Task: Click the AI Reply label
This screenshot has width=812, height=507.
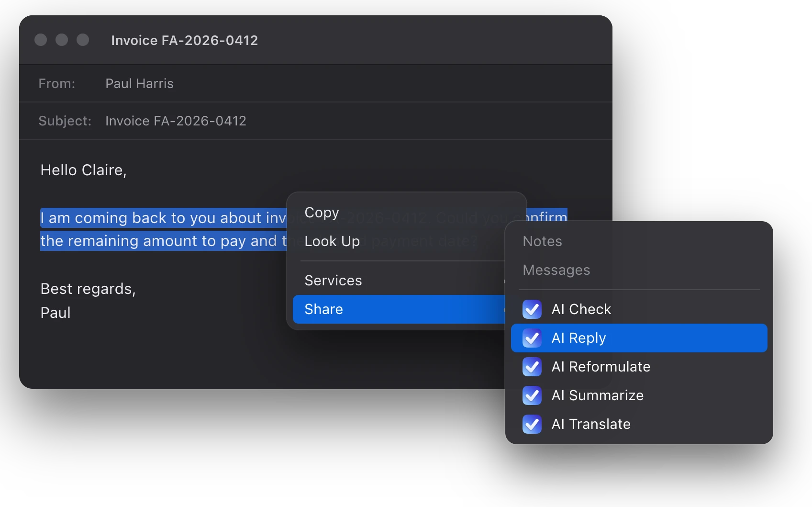Action: click(578, 338)
